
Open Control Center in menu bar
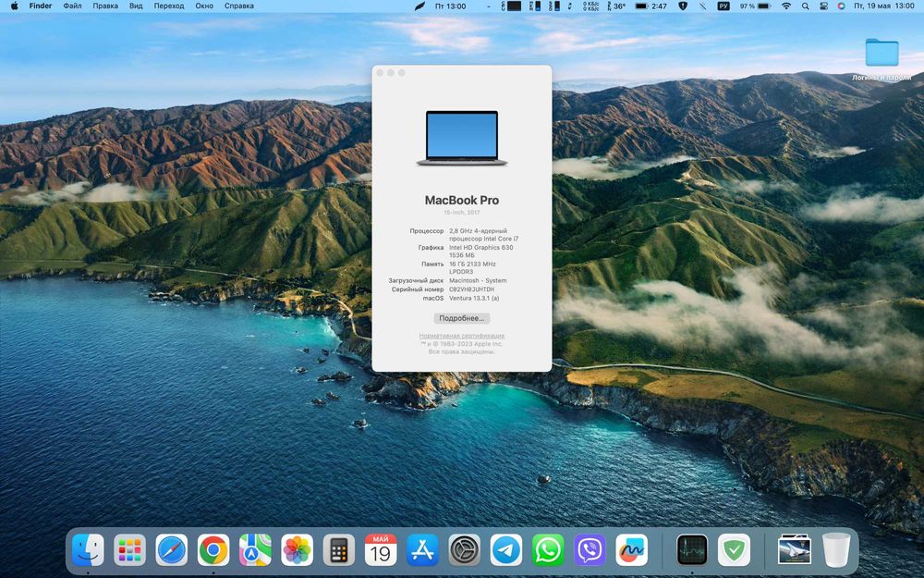(x=823, y=6)
